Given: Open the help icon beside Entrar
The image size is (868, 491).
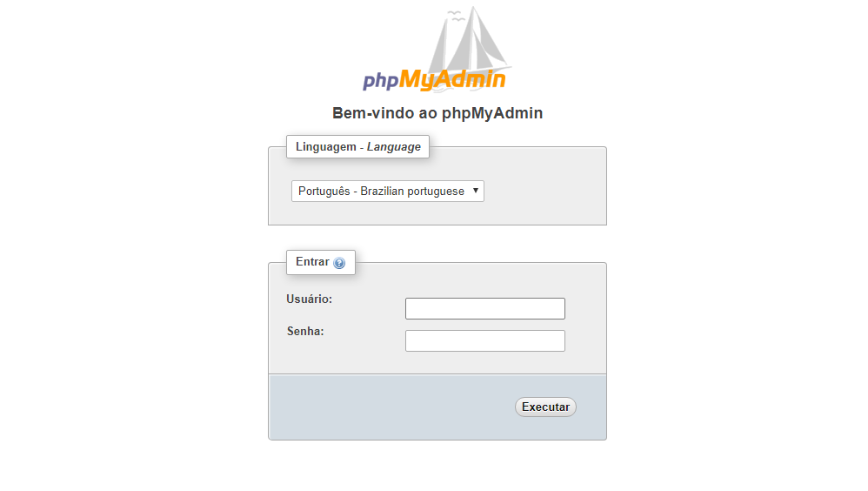Looking at the screenshot, I should point(339,263).
